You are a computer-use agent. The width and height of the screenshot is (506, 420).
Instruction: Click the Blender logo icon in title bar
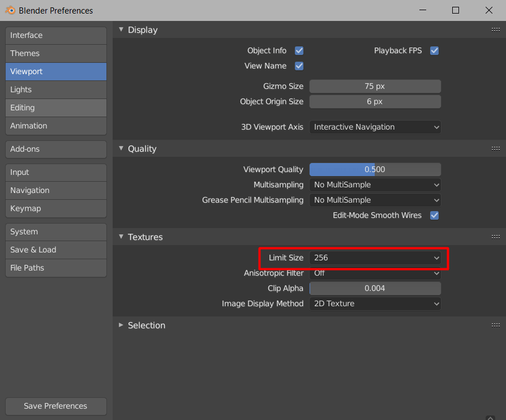click(10, 10)
